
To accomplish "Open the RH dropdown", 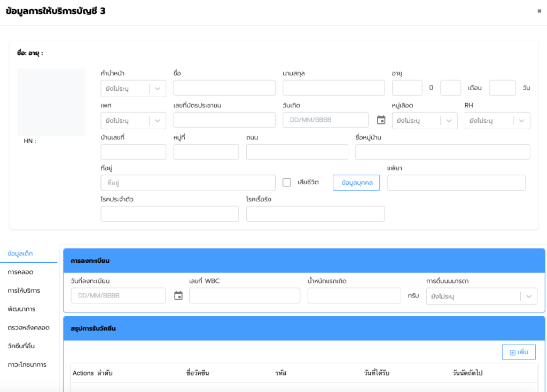I will 497,121.
